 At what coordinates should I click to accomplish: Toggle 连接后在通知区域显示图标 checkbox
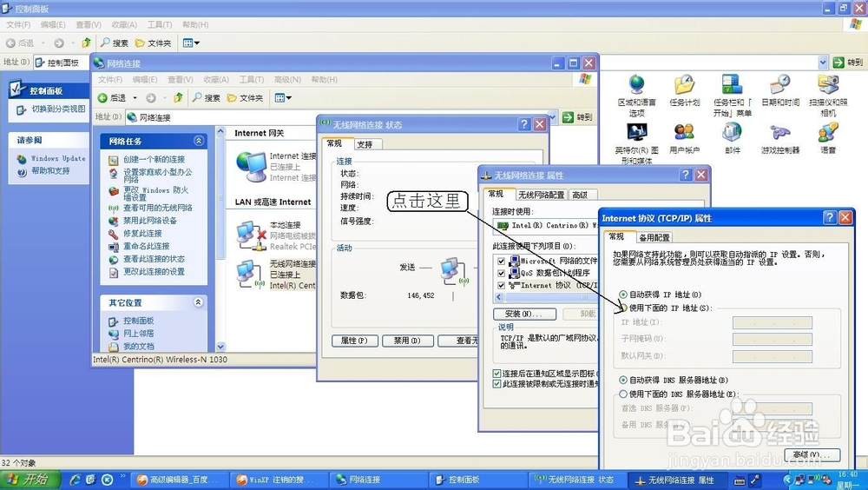click(x=496, y=374)
